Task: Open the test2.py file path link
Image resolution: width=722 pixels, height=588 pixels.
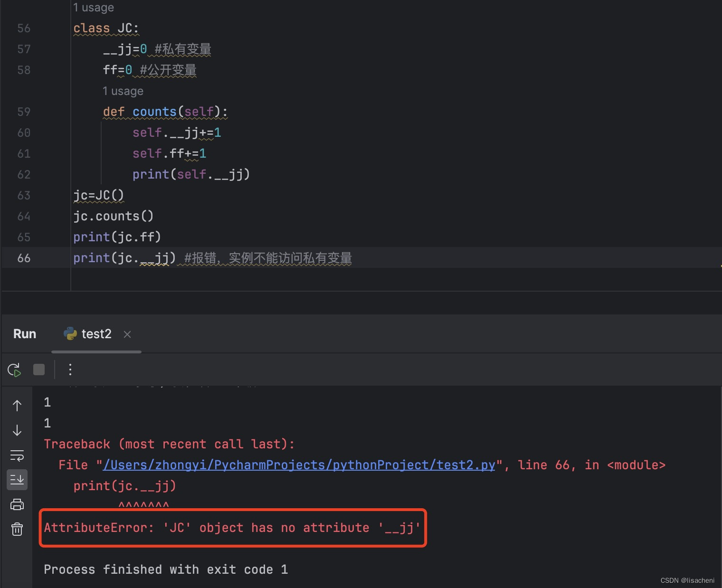Action: [x=299, y=465]
